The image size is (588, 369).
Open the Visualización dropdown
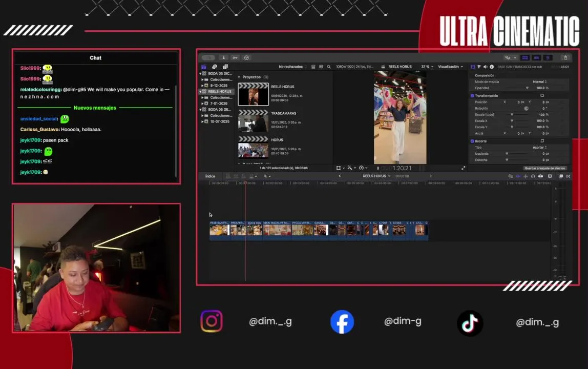450,67
